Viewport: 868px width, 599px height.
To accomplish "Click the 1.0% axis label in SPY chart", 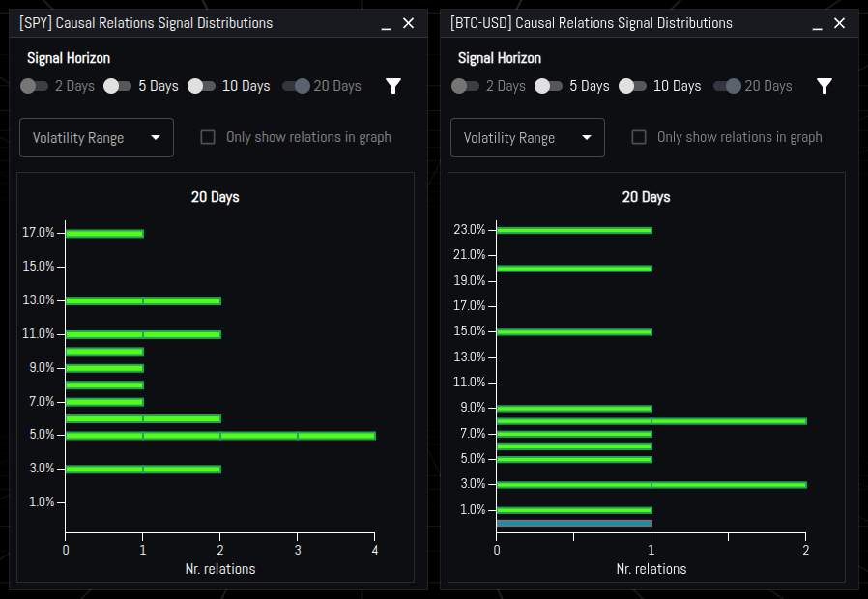I will 42,502.
